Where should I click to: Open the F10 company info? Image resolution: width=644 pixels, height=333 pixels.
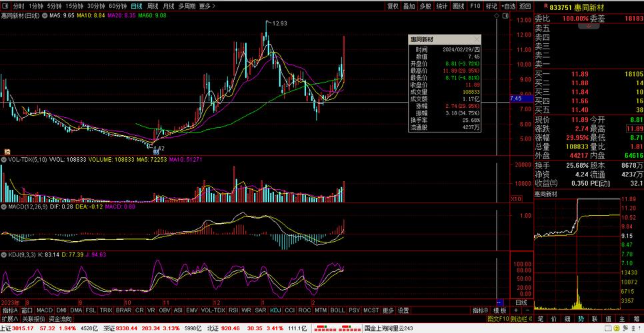475,6
